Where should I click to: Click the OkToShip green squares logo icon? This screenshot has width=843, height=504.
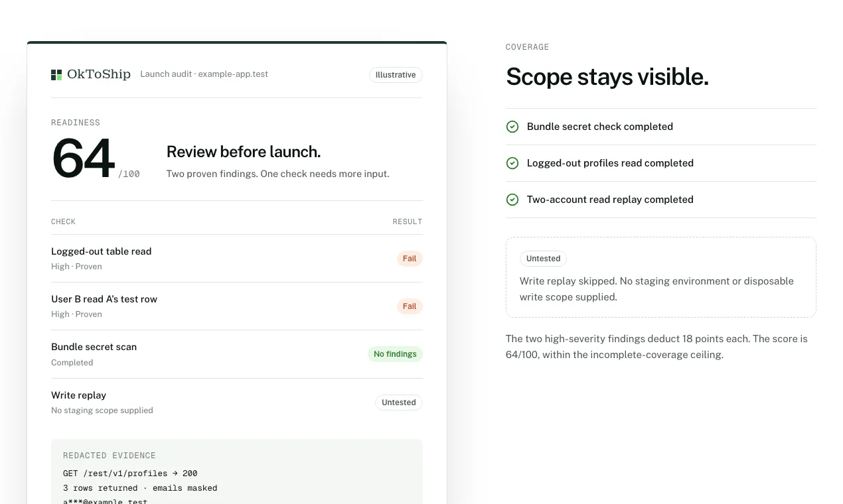coord(56,75)
